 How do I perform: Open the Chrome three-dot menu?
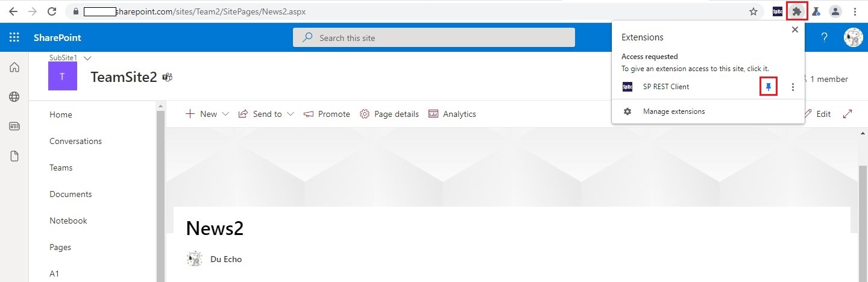click(x=855, y=11)
